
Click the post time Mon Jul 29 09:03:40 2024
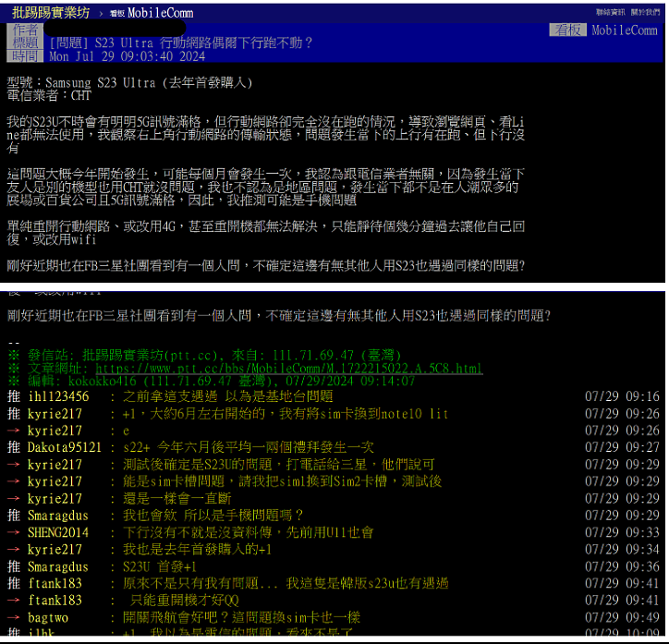click(128, 56)
